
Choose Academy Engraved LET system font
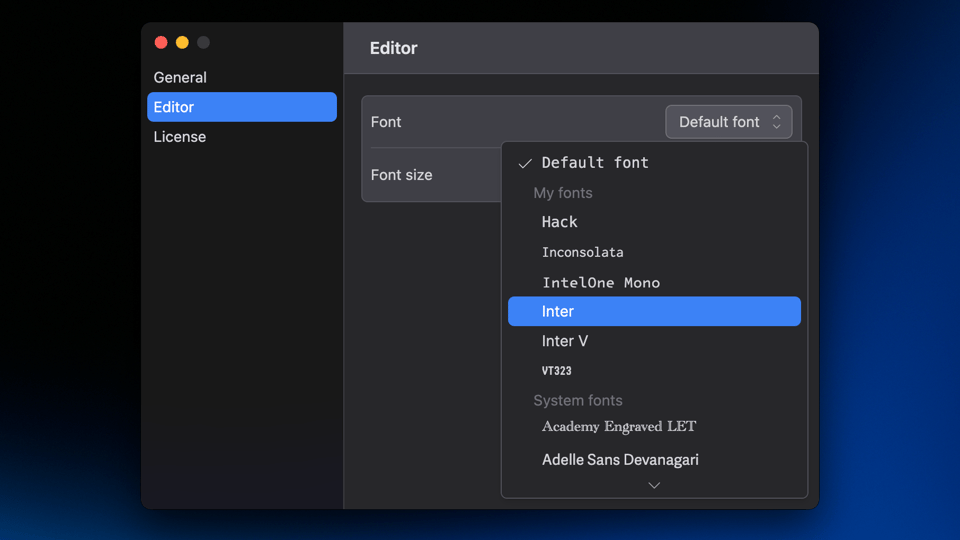tap(618, 427)
